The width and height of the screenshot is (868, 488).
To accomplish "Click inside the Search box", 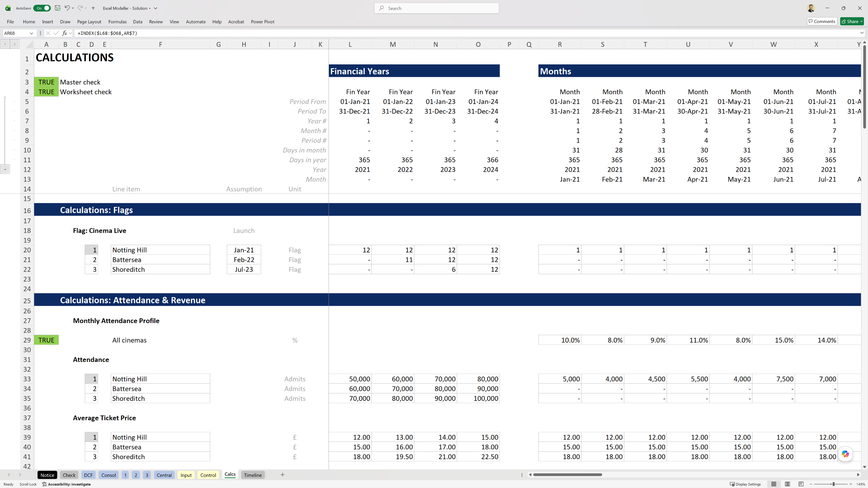I will [437, 8].
